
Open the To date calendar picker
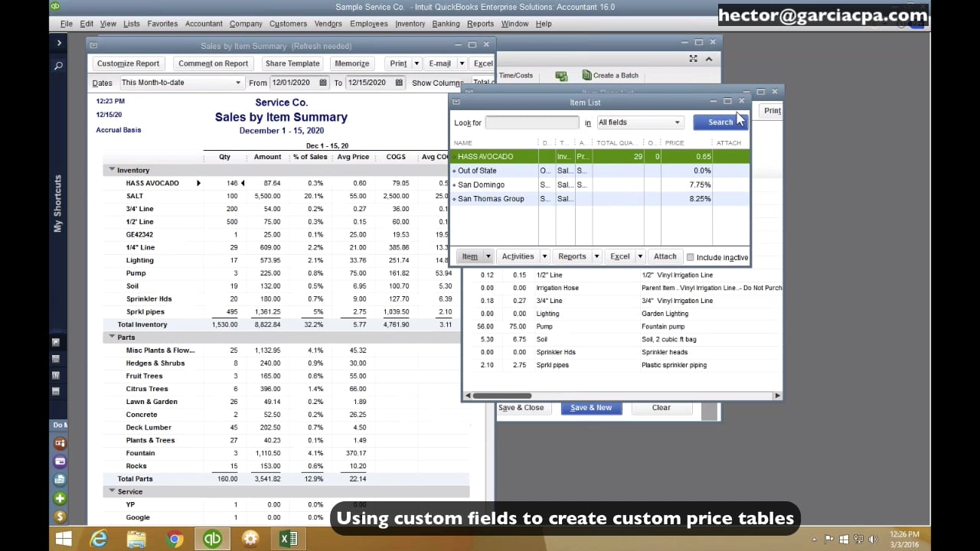[x=400, y=83]
